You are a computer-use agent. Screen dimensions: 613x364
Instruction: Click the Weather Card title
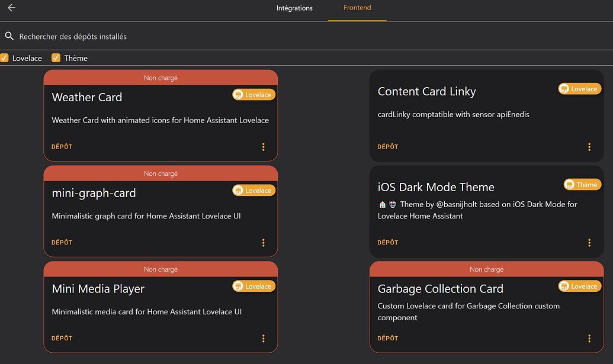pos(87,97)
